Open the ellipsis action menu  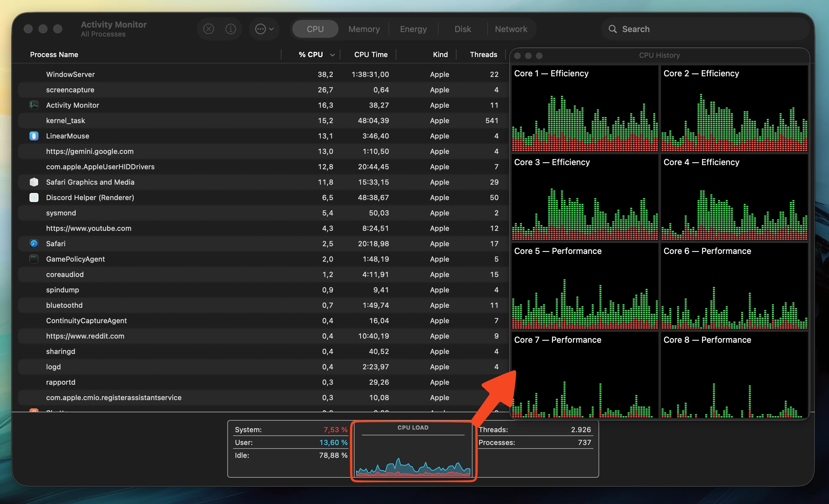tap(264, 29)
